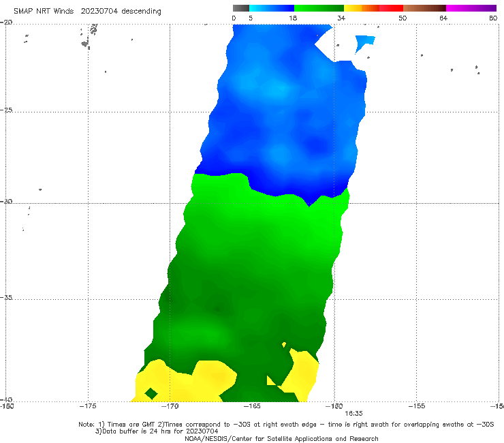504x443 pixels.
Task: Click the longitude label "-165"
Action: [252, 406]
